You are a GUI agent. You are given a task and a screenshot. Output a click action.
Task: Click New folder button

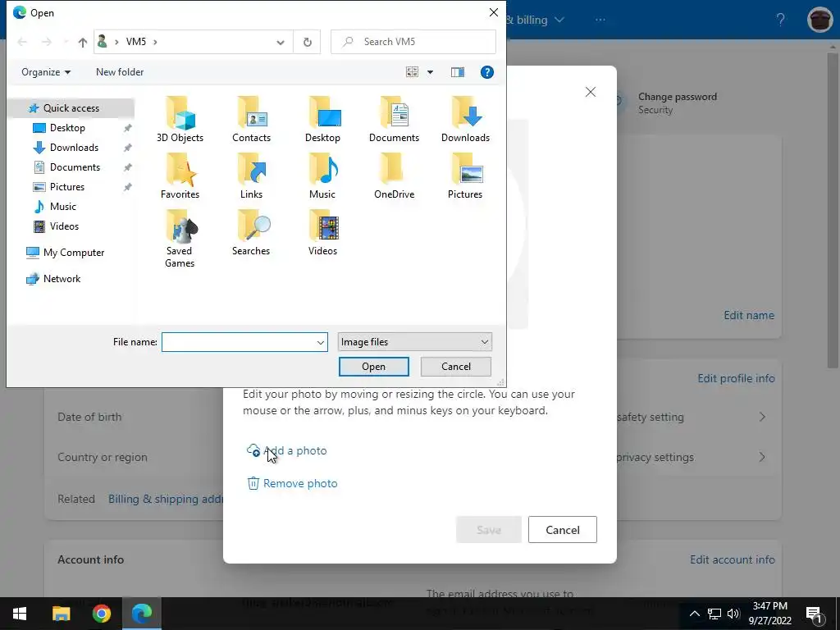[x=120, y=72]
